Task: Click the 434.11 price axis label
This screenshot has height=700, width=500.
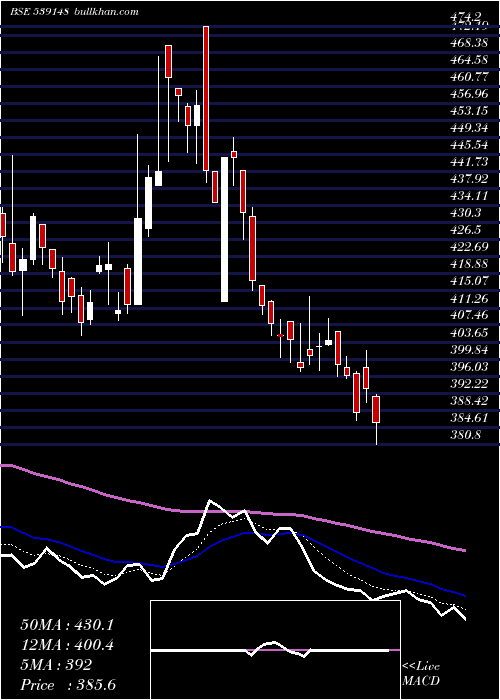Action: (x=469, y=196)
